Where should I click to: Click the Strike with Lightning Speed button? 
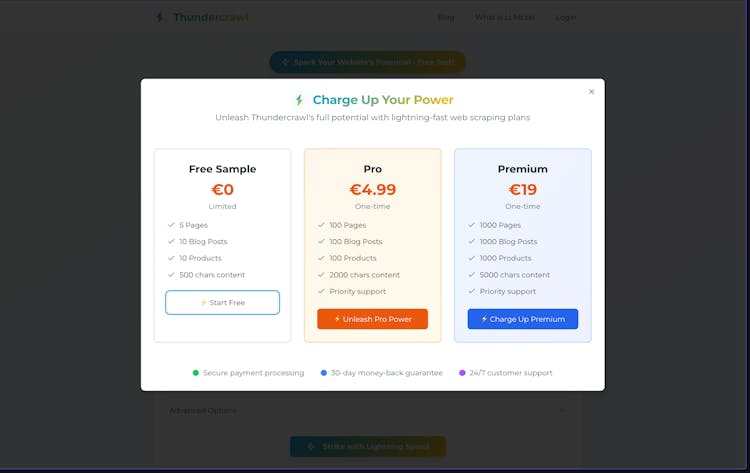coord(367,446)
